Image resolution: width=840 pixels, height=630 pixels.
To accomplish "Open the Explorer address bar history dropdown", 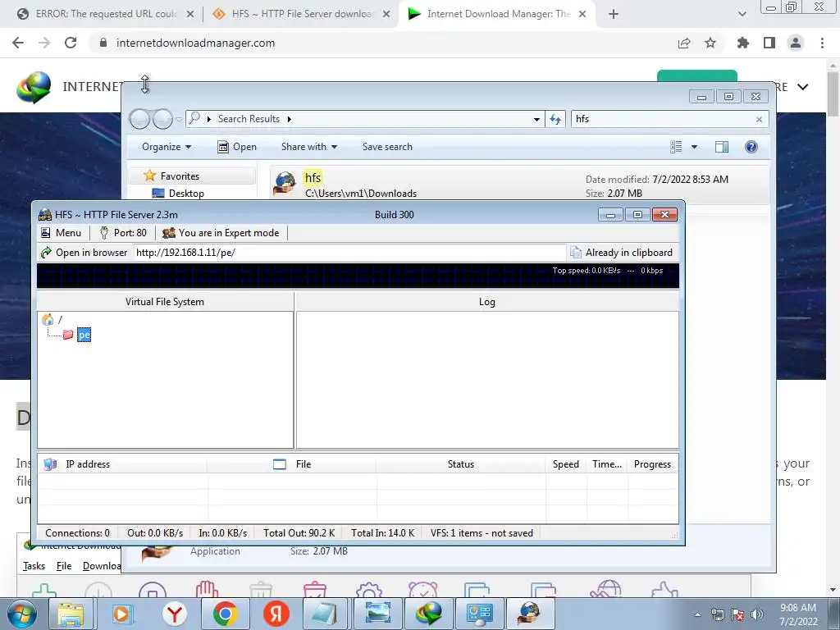I will pos(536,120).
